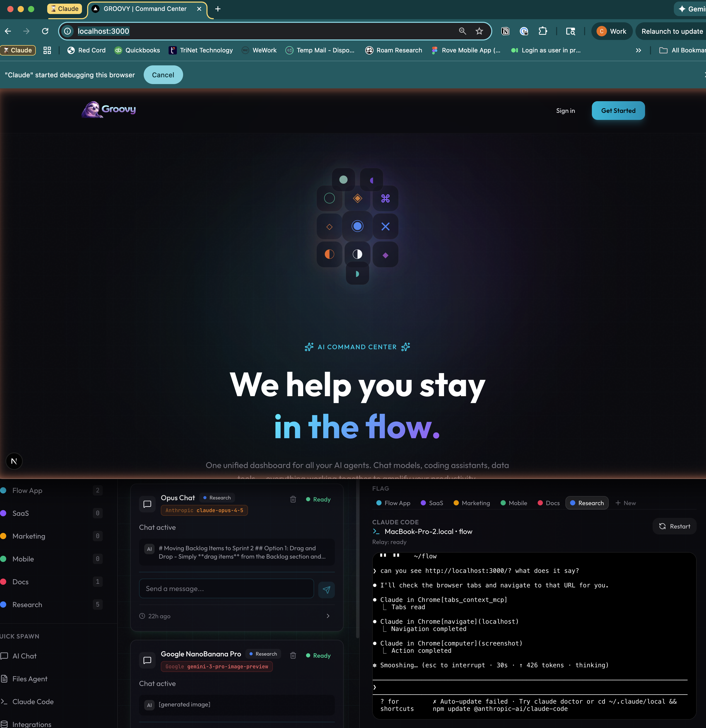Cancel Claude browser debugging
The width and height of the screenshot is (706, 728).
(x=163, y=75)
